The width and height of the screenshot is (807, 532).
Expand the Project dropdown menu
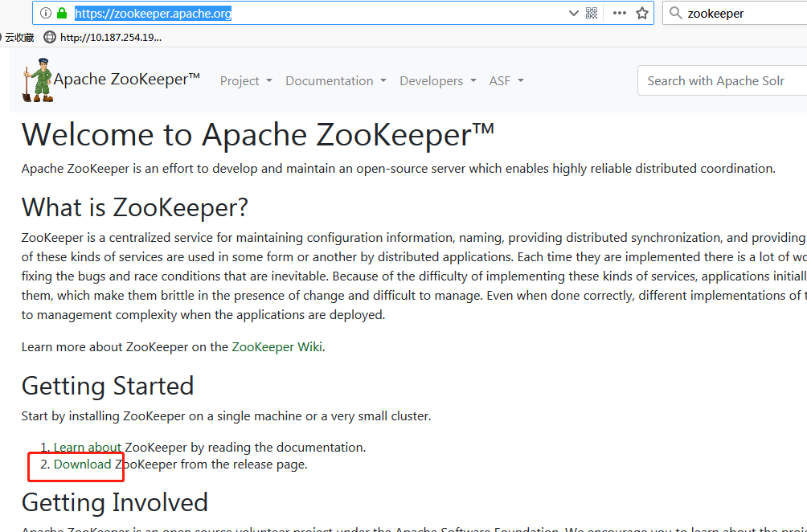point(246,81)
